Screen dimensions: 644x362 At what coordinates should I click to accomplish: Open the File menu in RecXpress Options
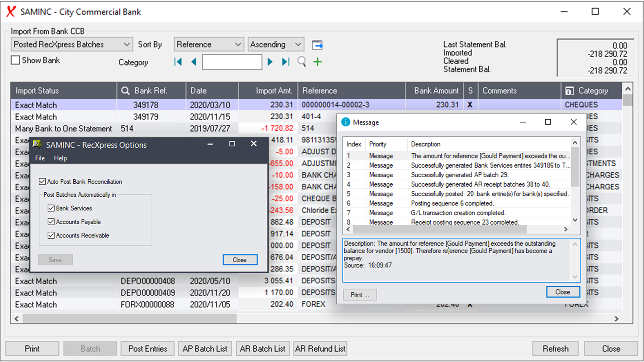point(40,158)
